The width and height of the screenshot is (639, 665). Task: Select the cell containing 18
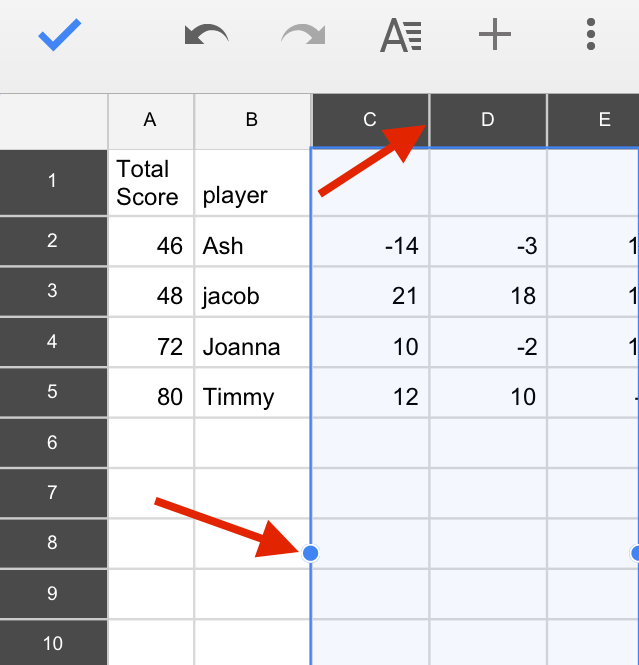click(488, 291)
